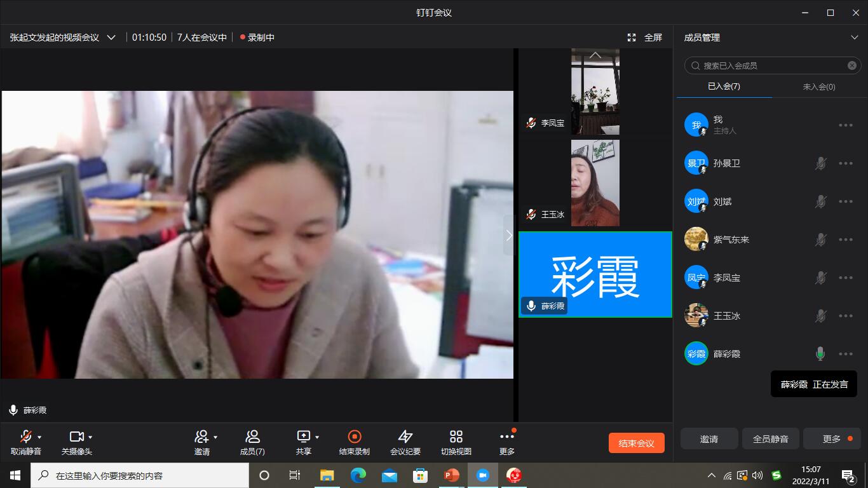
Task: Start screen sharing with 共享
Action: pyautogui.click(x=304, y=442)
